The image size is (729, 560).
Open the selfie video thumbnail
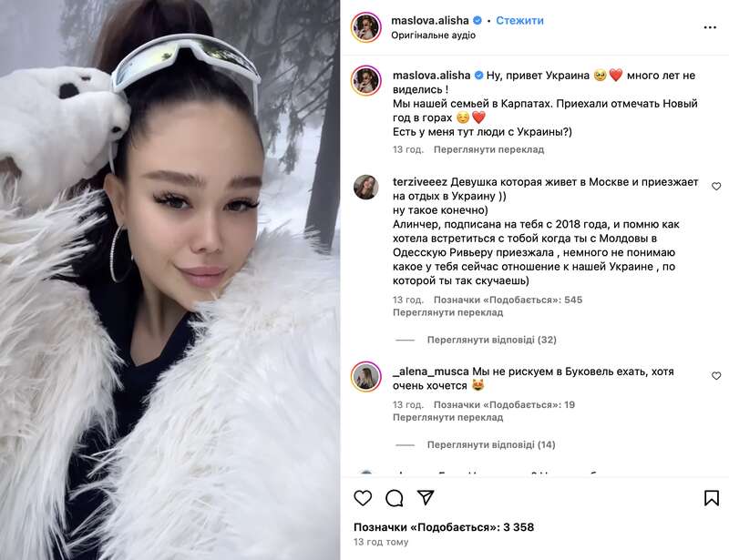tap(169, 280)
